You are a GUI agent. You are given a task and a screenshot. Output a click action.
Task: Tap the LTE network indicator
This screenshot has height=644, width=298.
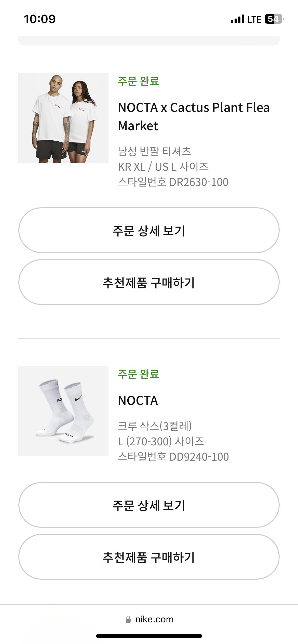pyautogui.click(x=254, y=19)
